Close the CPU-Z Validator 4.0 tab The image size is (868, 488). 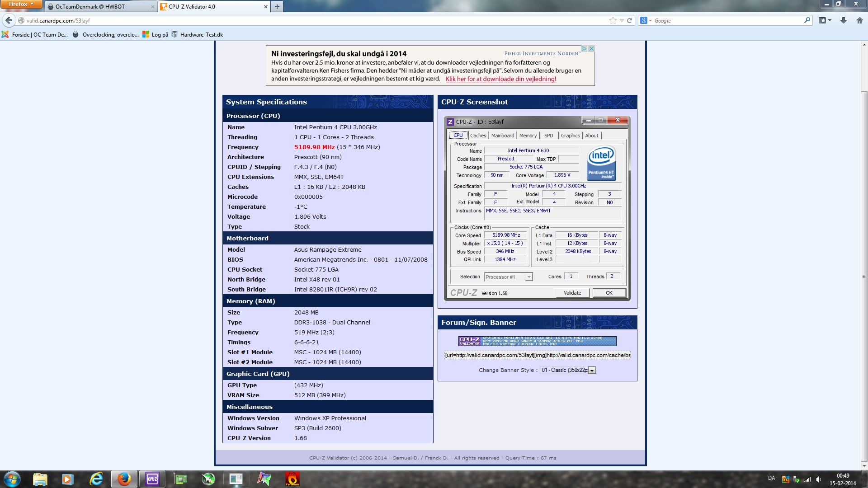(265, 6)
